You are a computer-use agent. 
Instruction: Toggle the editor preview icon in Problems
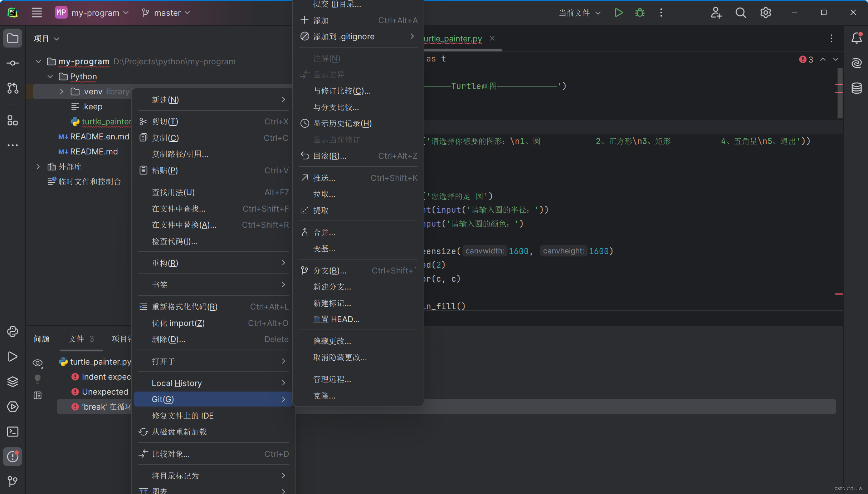(38, 395)
